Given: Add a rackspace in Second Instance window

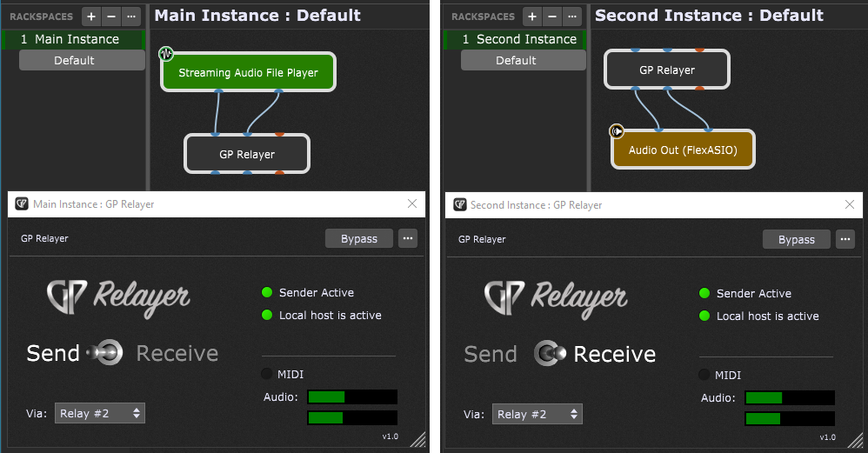Looking at the screenshot, I should [532, 17].
